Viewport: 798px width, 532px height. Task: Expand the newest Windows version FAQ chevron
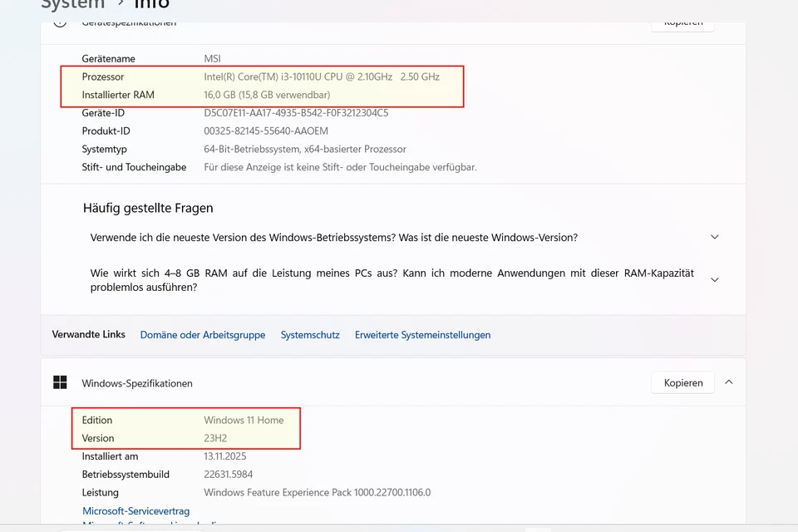(x=714, y=237)
